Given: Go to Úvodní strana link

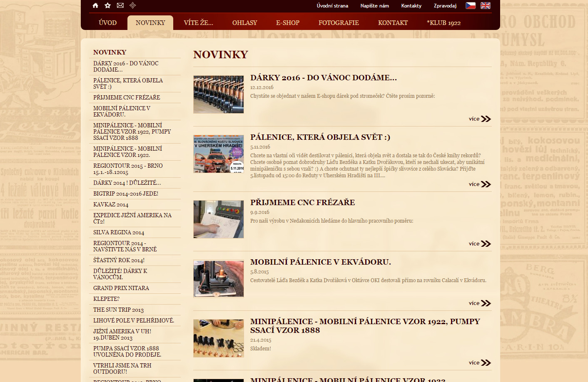Looking at the screenshot, I should (332, 6).
